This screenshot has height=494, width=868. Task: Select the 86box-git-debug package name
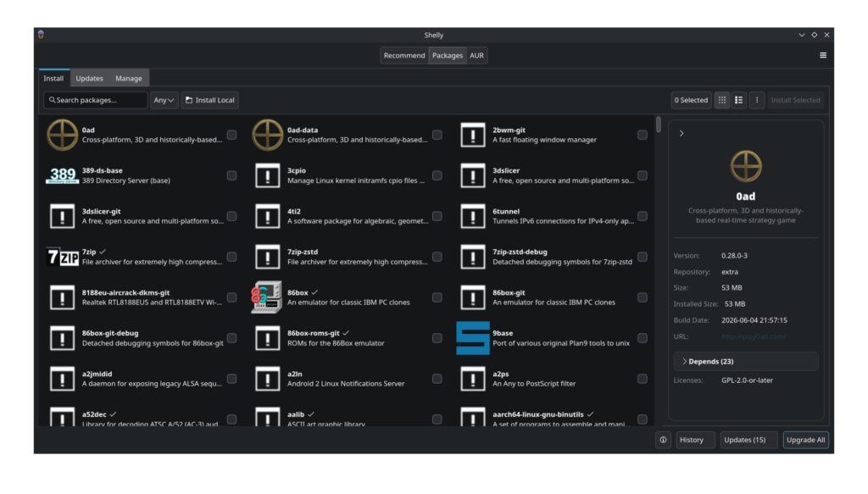pyautogui.click(x=110, y=333)
